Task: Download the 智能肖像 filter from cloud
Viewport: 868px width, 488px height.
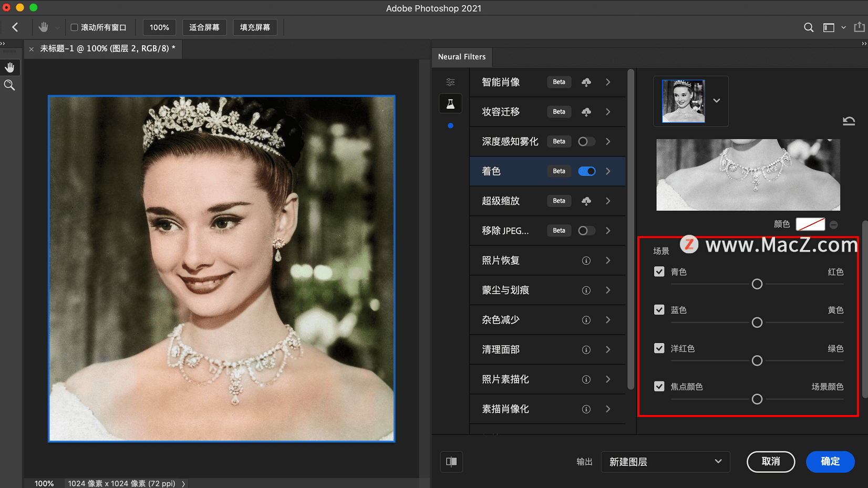Action: (x=586, y=82)
